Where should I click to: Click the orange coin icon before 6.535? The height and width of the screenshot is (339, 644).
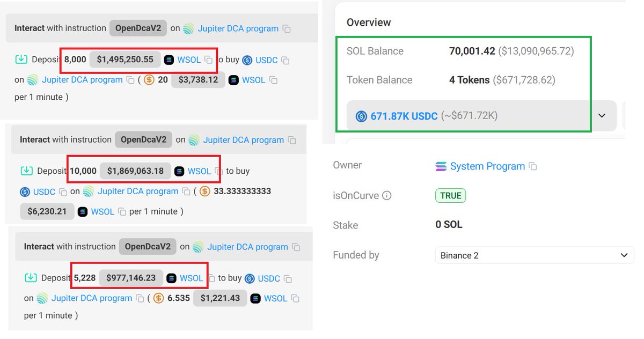(x=158, y=298)
